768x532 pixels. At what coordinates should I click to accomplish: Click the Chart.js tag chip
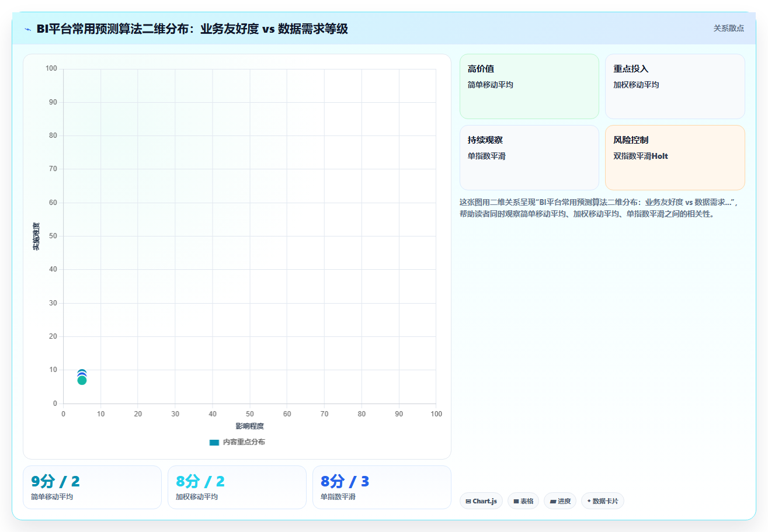[481, 501]
